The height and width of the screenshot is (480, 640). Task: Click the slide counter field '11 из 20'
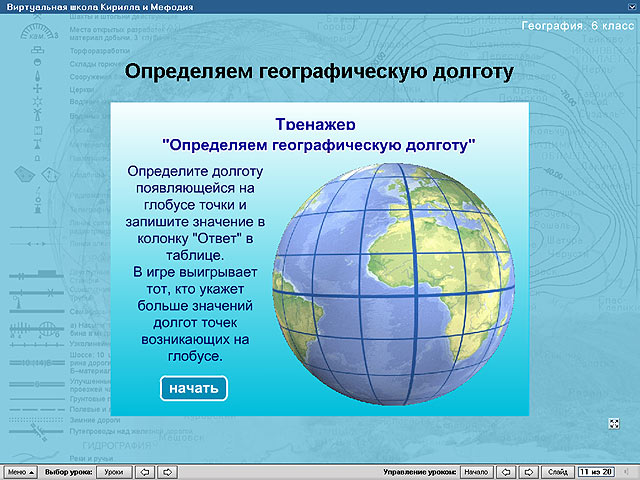(x=598, y=471)
